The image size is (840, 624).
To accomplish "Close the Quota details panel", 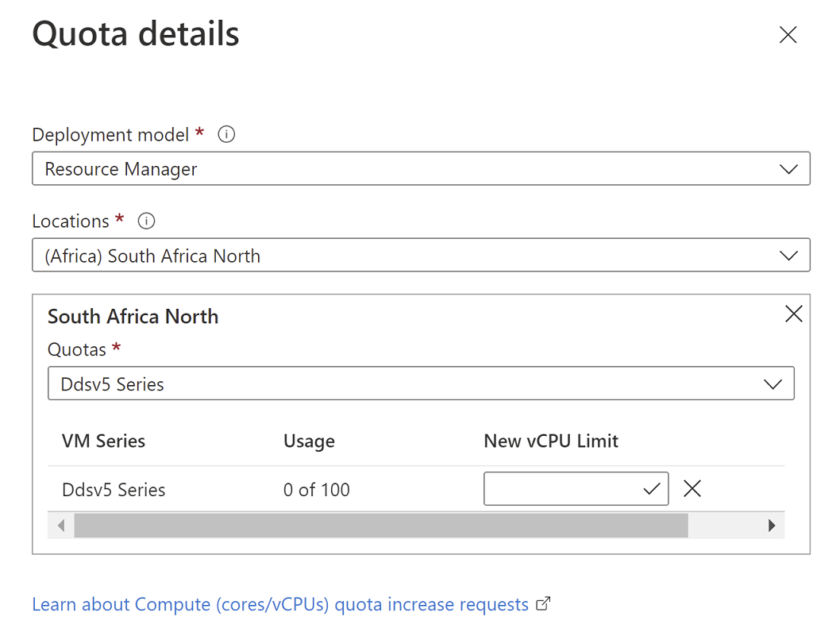I will pos(787,34).
